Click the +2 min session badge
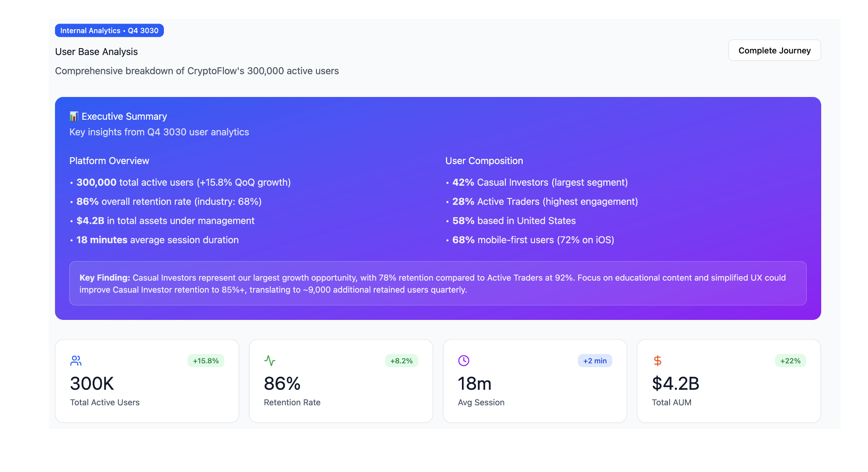 tap(595, 361)
